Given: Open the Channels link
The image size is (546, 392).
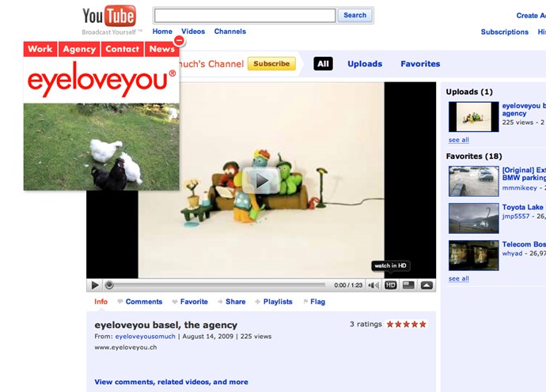Looking at the screenshot, I should coord(229,32).
